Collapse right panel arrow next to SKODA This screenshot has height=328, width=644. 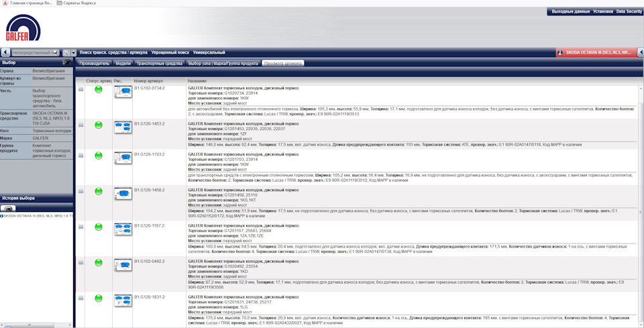pos(640,52)
